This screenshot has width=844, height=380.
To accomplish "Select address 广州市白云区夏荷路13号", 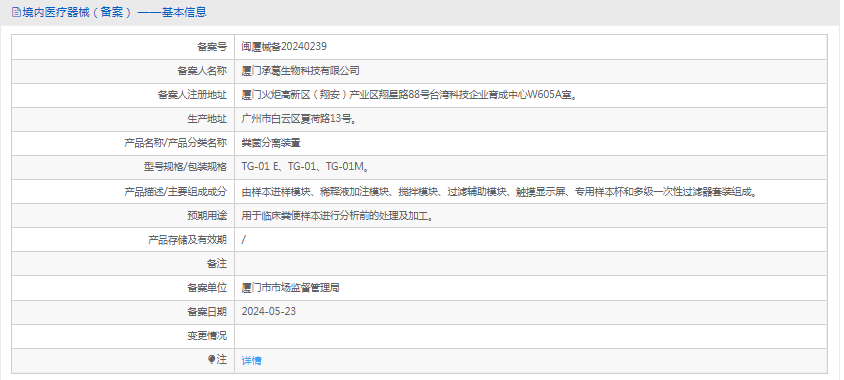I will point(299,119).
